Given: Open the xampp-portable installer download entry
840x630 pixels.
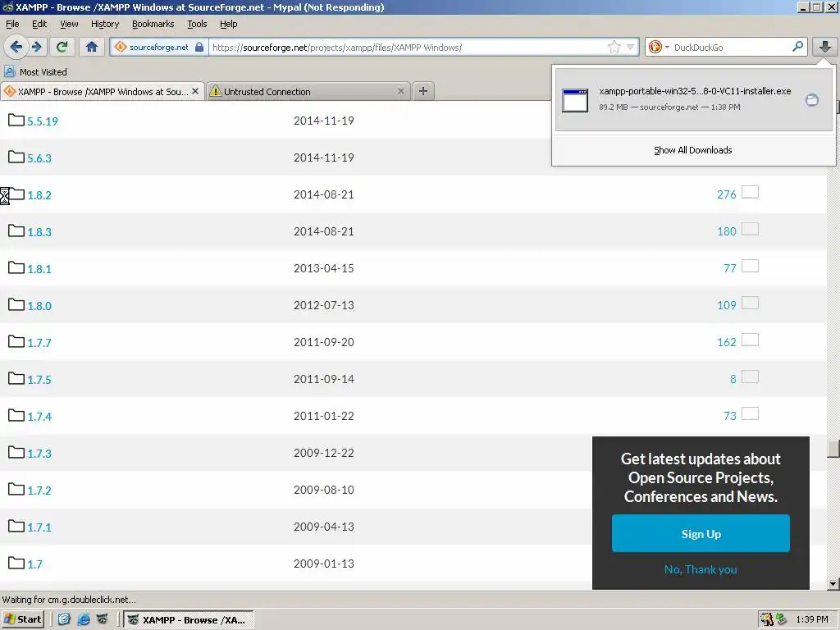Looking at the screenshot, I should click(x=694, y=99).
